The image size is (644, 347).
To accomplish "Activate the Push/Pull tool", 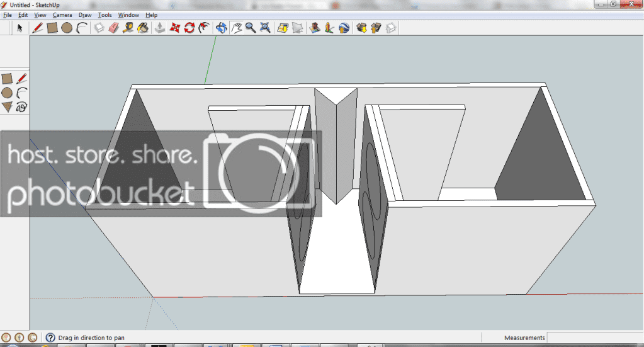I will pyautogui.click(x=160, y=28).
